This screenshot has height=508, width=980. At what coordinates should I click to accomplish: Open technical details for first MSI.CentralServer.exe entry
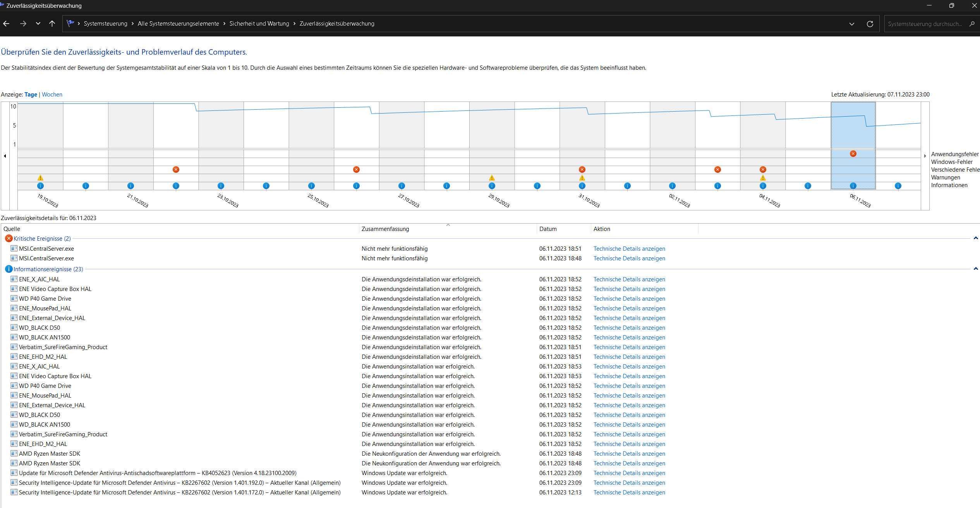[x=629, y=249]
